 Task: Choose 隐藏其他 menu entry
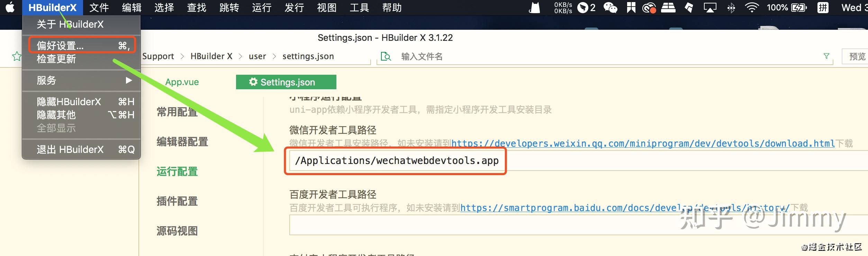click(81, 115)
